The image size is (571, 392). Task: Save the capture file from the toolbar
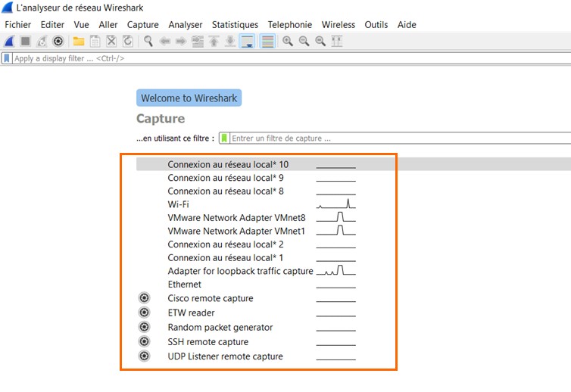[95, 41]
